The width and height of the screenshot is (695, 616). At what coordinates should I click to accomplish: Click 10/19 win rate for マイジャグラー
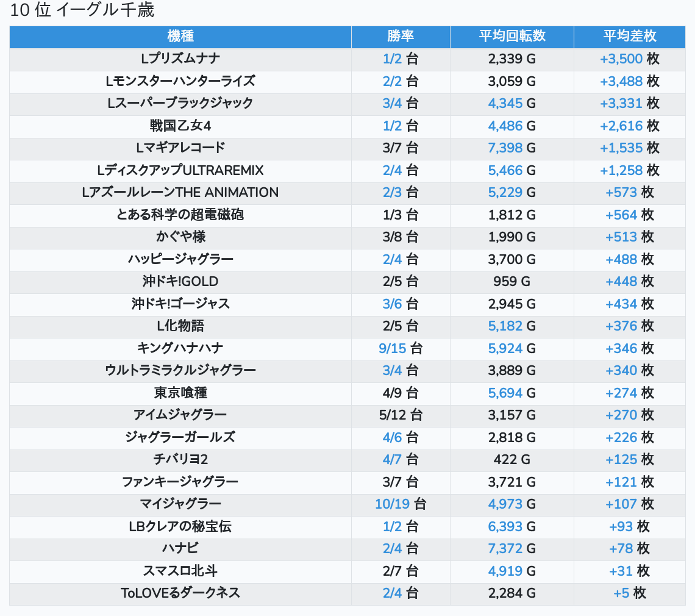tap(392, 504)
